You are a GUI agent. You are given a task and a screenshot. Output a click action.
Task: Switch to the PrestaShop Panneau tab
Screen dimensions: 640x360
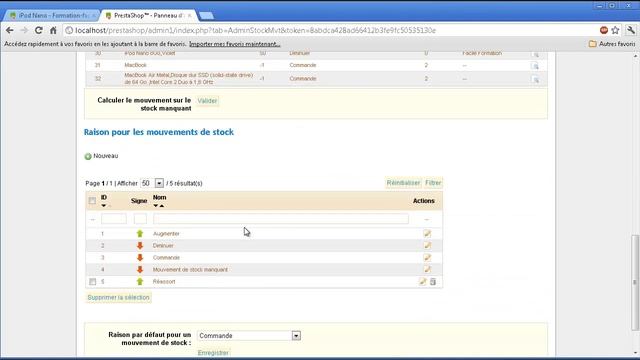point(149,16)
